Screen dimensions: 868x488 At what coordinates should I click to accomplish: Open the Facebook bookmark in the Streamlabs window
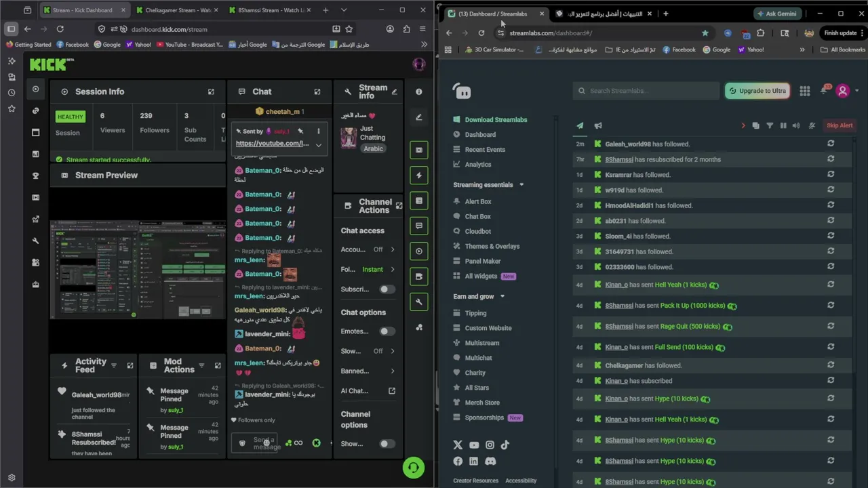pyautogui.click(x=679, y=49)
